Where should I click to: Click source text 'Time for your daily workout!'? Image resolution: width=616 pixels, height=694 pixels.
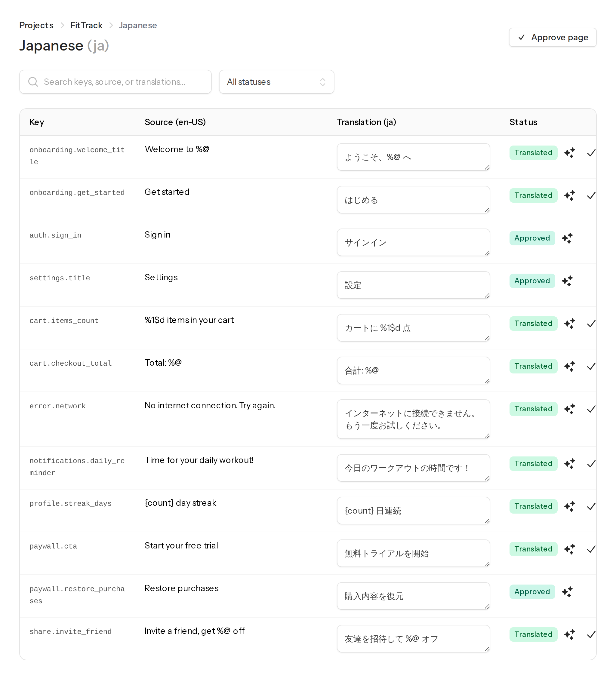[x=199, y=460]
